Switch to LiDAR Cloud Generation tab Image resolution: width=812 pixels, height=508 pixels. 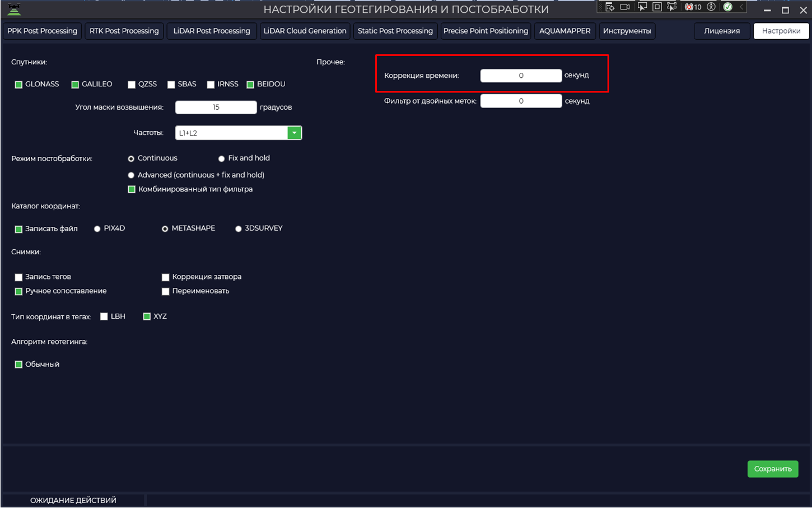coord(305,31)
